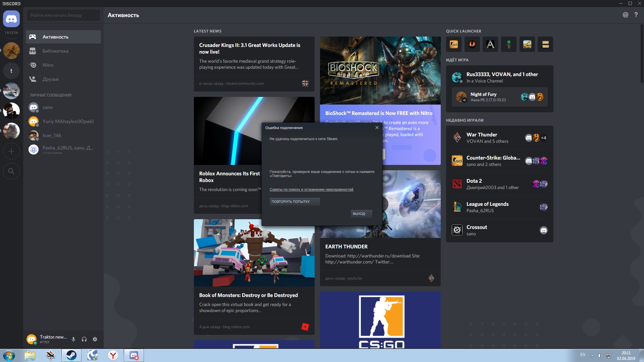
Task: Open server discovery search icon
Action: coord(11,171)
